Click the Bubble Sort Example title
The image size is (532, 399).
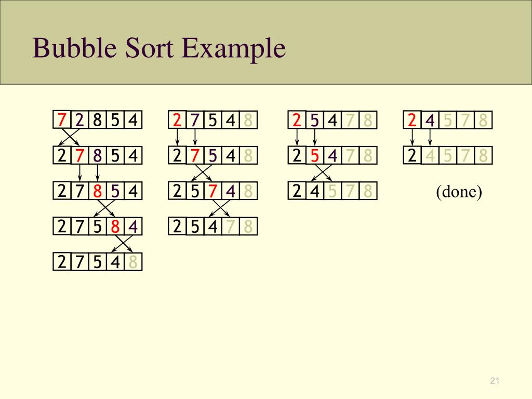point(159,48)
